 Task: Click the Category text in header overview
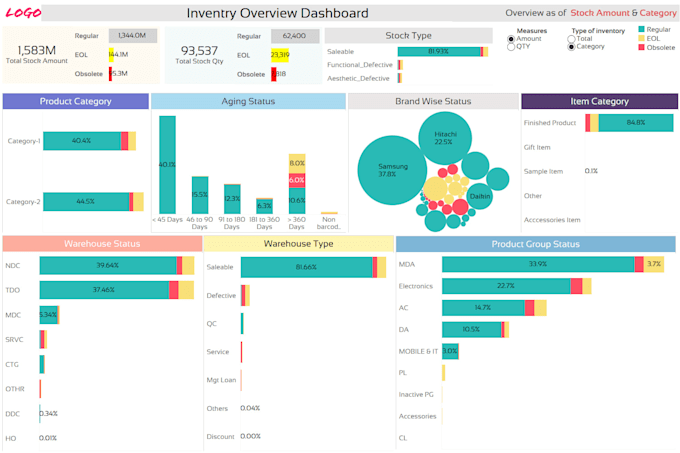pos(658,13)
